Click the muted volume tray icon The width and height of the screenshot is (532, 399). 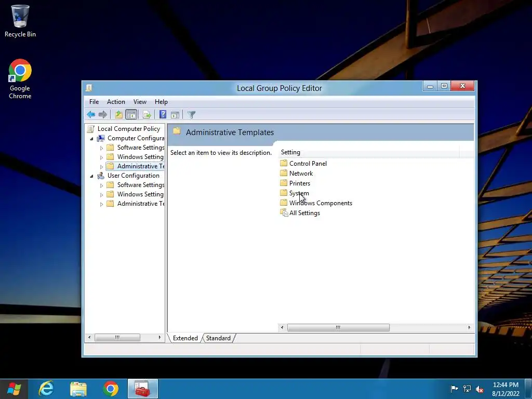pyautogui.click(x=480, y=389)
